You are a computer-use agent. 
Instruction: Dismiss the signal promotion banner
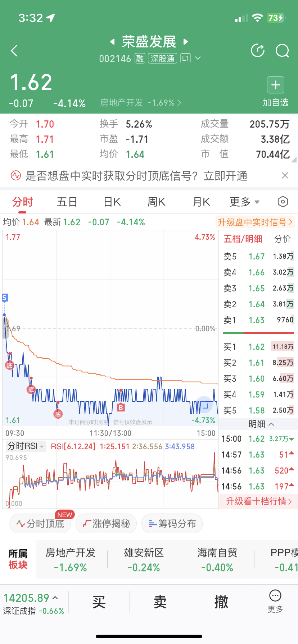pyautogui.click(x=285, y=175)
